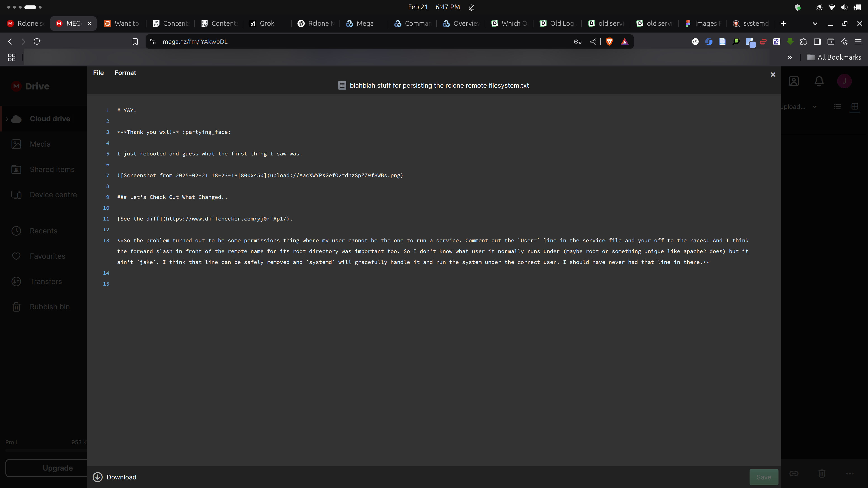Open the File menu
This screenshot has height=488, width=868.
98,73
